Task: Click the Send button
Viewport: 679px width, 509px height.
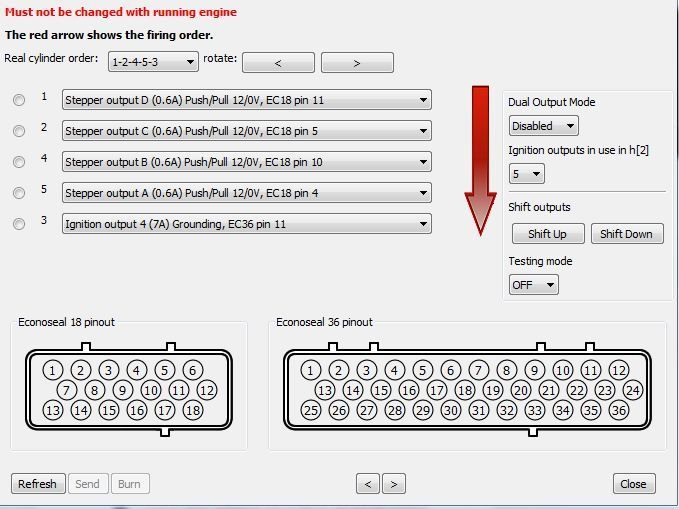Action: [x=87, y=483]
